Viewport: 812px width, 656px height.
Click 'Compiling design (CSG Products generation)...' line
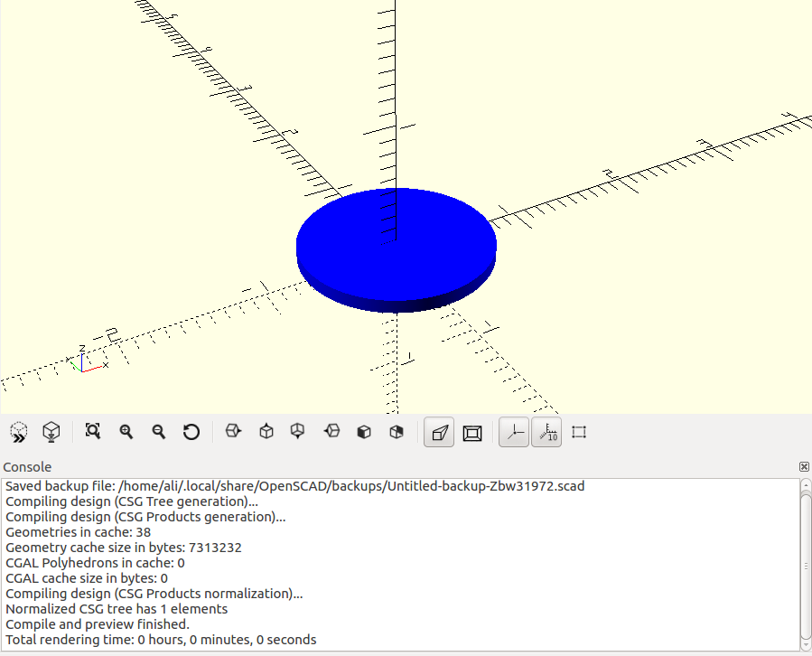(x=145, y=517)
